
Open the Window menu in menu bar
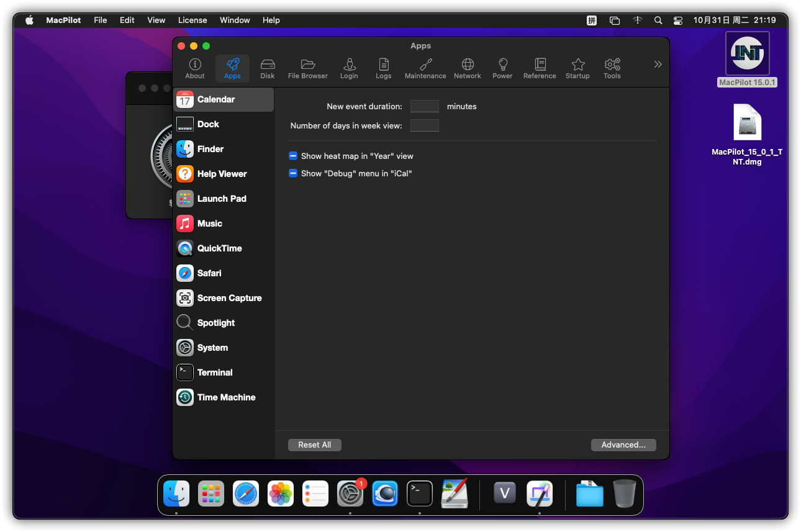pos(235,20)
